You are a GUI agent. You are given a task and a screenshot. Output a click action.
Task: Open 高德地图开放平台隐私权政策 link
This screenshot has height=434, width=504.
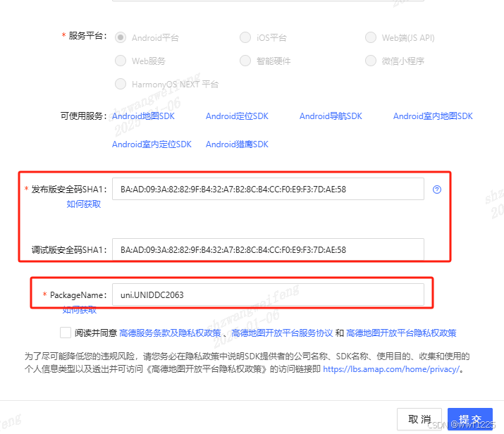401,333
